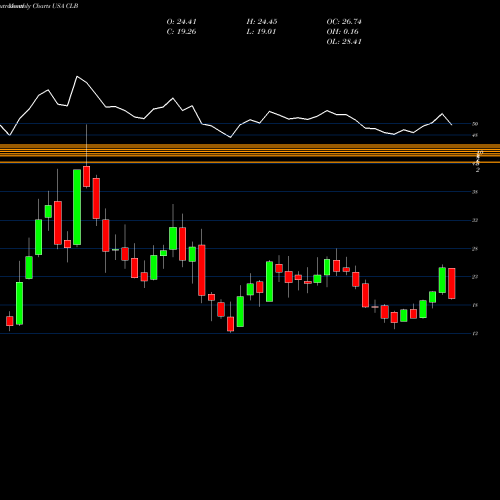Click the RSI axis label 45

[x=475, y=135]
